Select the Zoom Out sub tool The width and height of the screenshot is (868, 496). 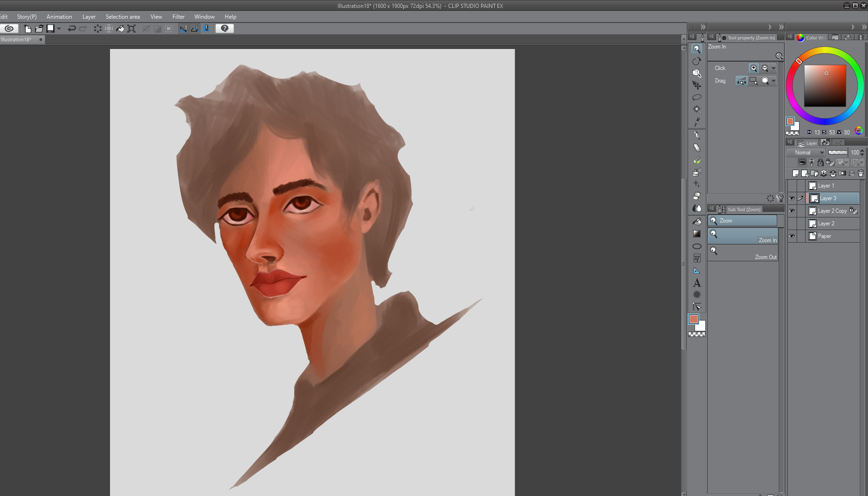(x=743, y=253)
